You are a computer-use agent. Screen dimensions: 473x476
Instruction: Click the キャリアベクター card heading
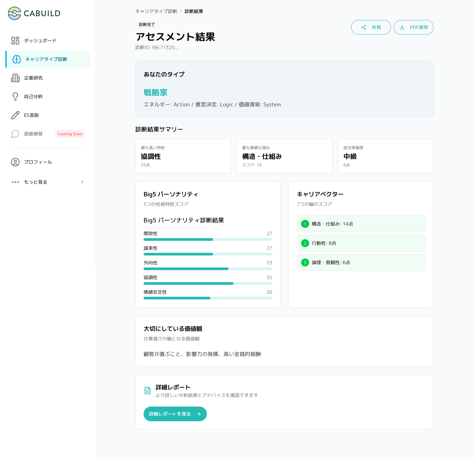(320, 194)
